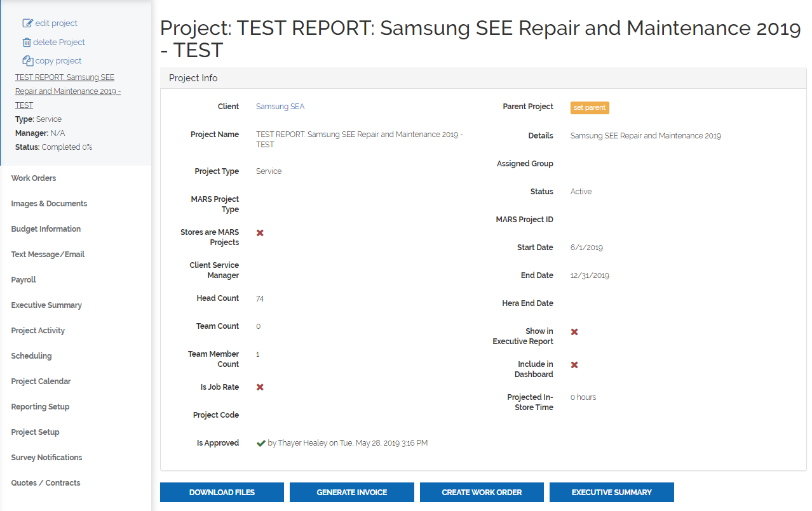The image size is (812, 511).
Task: Click the delete Project trash icon
Action: [x=27, y=43]
